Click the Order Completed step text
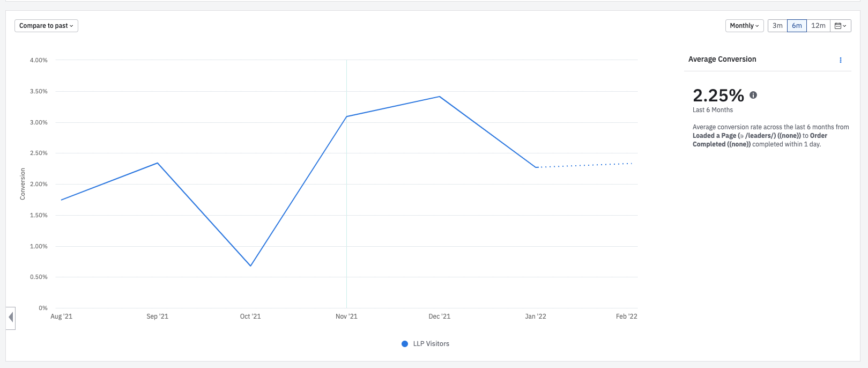The width and height of the screenshot is (868, 368). coord(760,140)
